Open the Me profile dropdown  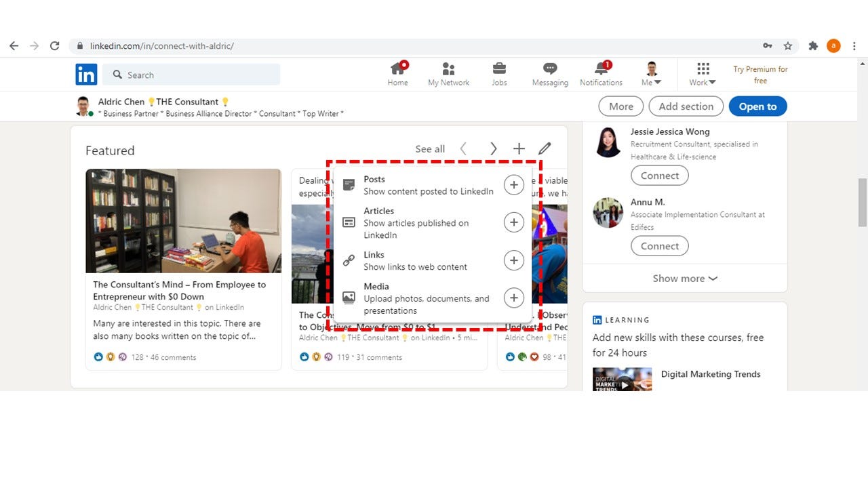pyautogui.click(x=652, y=74)
